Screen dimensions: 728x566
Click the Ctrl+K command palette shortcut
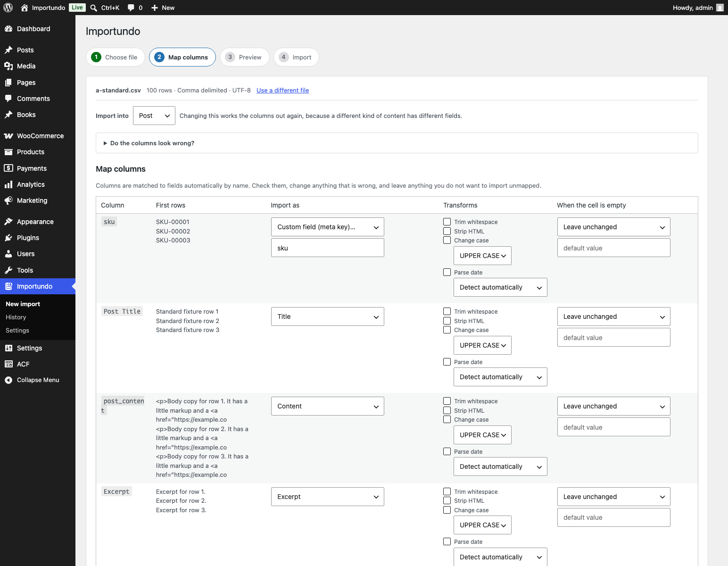pos(110,8)
